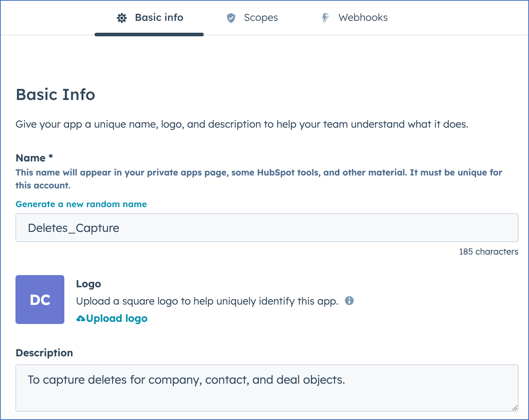Click the 185 characters counter
The image size is (529, 420).
pyautogui.click(x=488, y=252)
